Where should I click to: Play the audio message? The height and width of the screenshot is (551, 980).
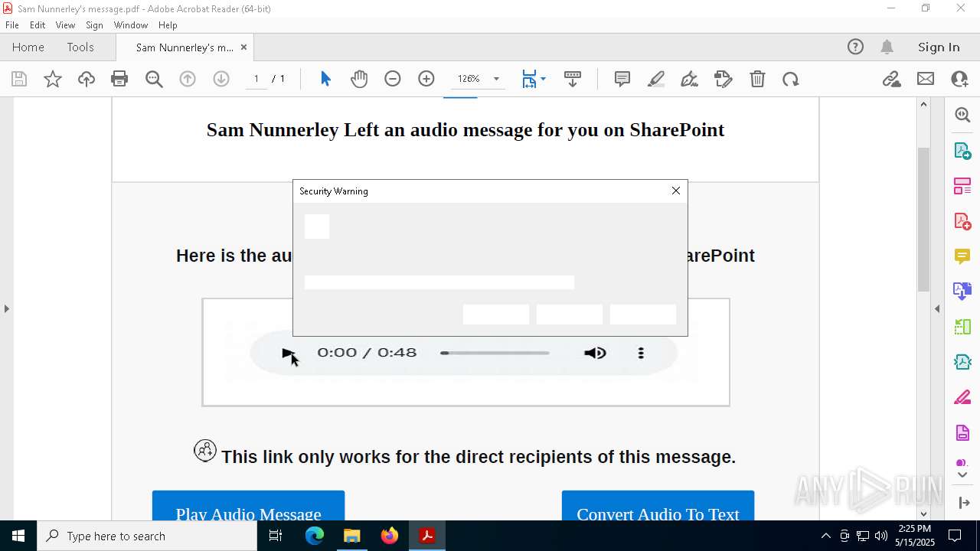288,353
